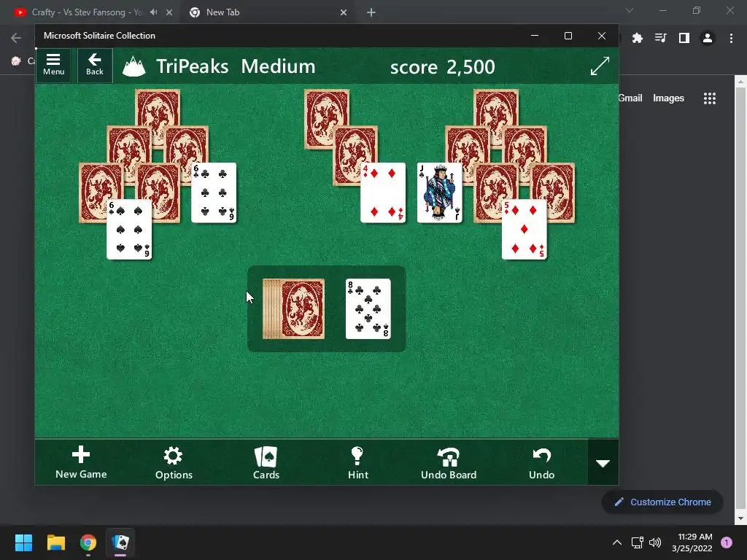Open the clock showing 11:29 AM
Image resolution: width=747 pixels, height=560 pixels.
click(x=692, y=542)
